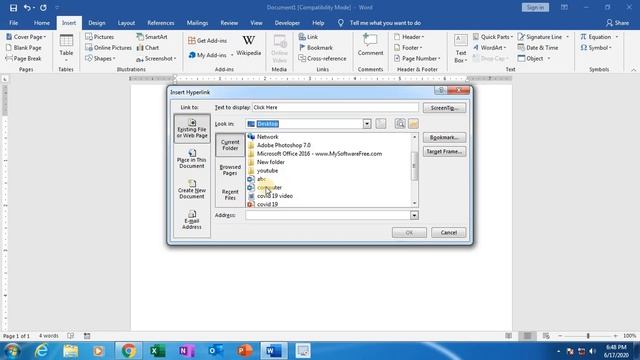Image resolution: width=640 pixels, height=360 pixels.
Task: Choose Create New Document link type
Action: coord(192,189)
